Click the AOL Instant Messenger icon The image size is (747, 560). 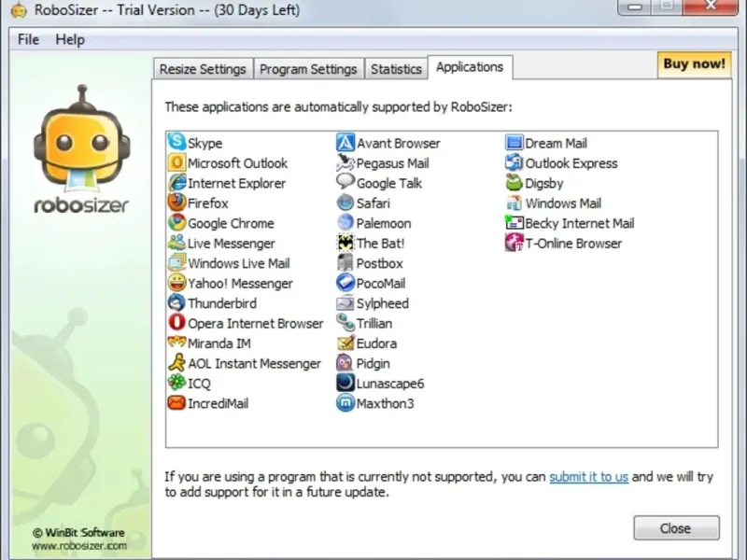coord(176,362)
